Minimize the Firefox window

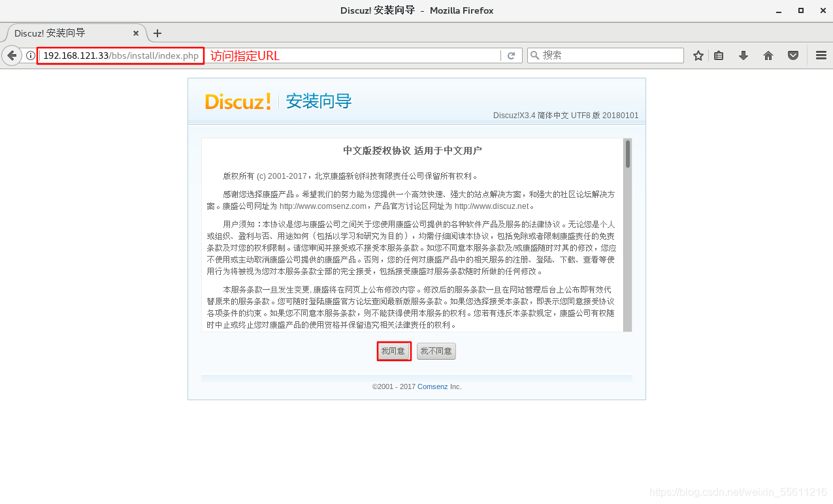(779, 10)
